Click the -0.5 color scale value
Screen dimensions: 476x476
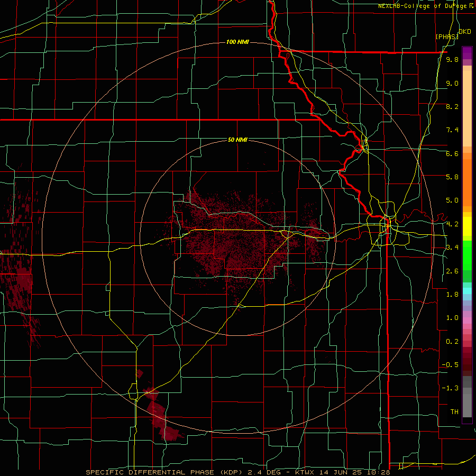coord(450,365)
